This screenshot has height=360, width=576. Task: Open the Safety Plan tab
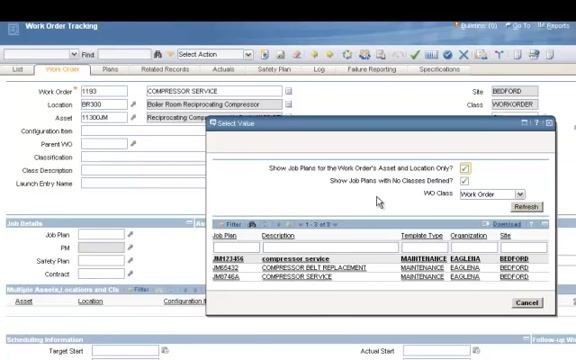click(x=274, y=69)
